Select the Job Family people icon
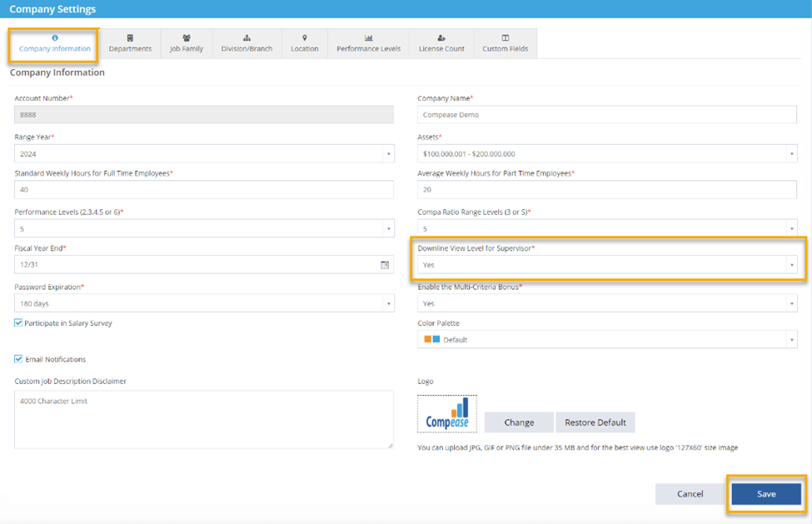 pyautogui.click(x=186, y=37)
